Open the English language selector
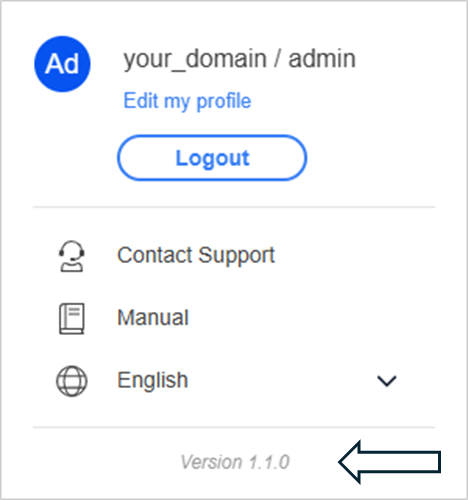Viewport: 468px width, 500px height. click(227, 381)
